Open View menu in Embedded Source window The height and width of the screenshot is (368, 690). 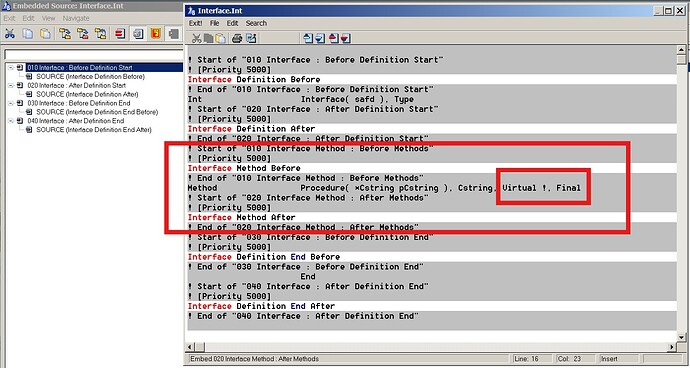coord(48,18)
